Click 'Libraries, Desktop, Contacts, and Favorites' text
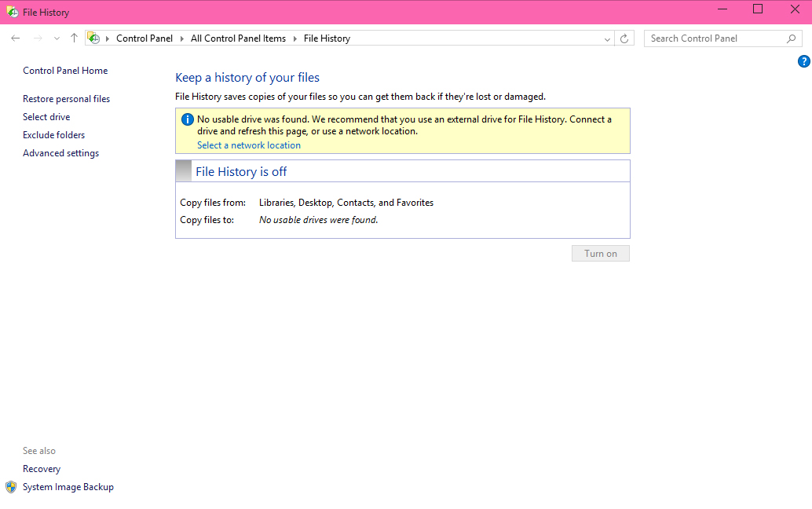The image size is (812, 509). (x=346, y=203)
